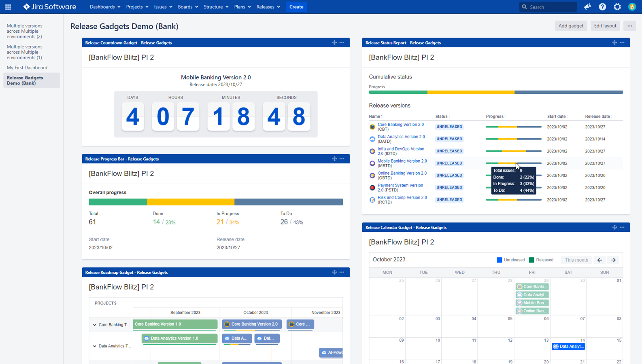
Task: Open the Structure dropdown menu
Action: (216, 7)
